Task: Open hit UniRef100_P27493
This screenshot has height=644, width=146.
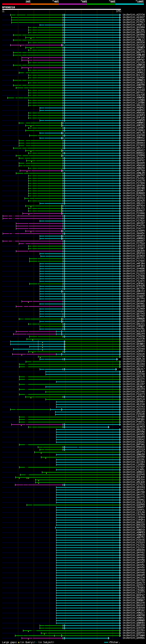Action: point(134,146)
